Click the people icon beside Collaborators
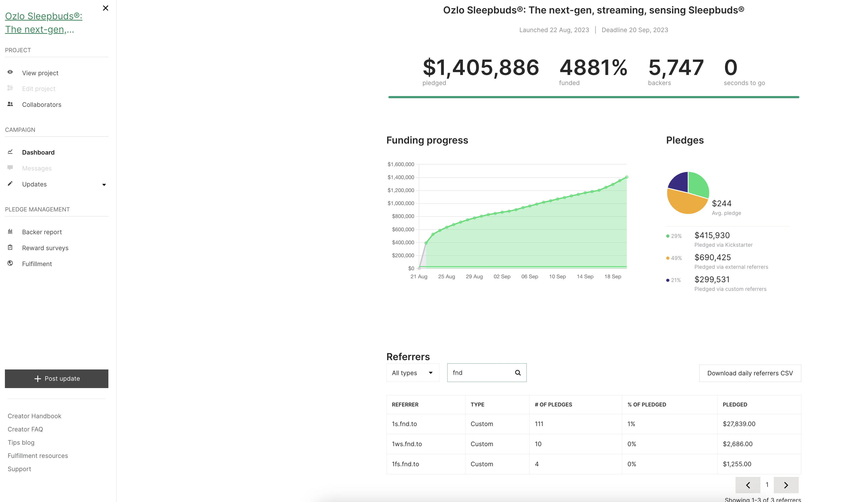Screen dimensions: 868x502 pyautogui.click(x=10, y=104)
